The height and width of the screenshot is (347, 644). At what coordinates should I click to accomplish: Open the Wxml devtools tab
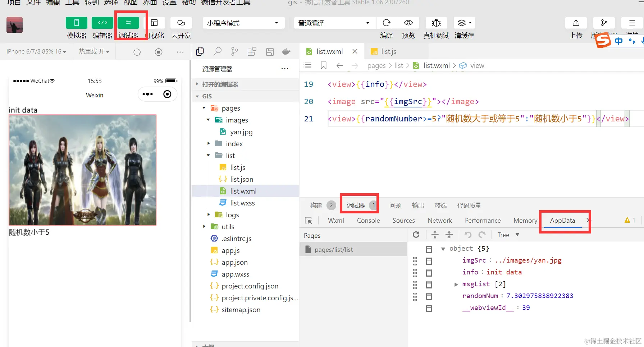pyautogui.click(x=336, y=221)
